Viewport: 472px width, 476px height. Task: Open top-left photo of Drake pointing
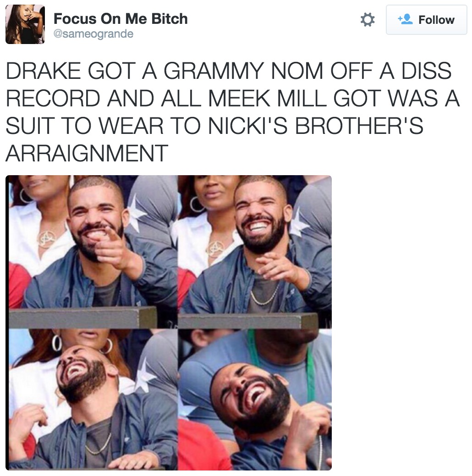(93, 252)
